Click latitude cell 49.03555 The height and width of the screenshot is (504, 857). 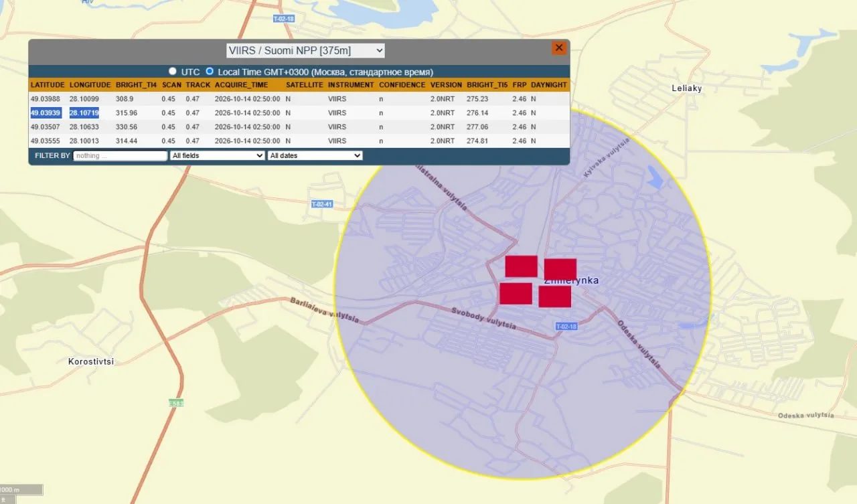[x=46, y=141]
